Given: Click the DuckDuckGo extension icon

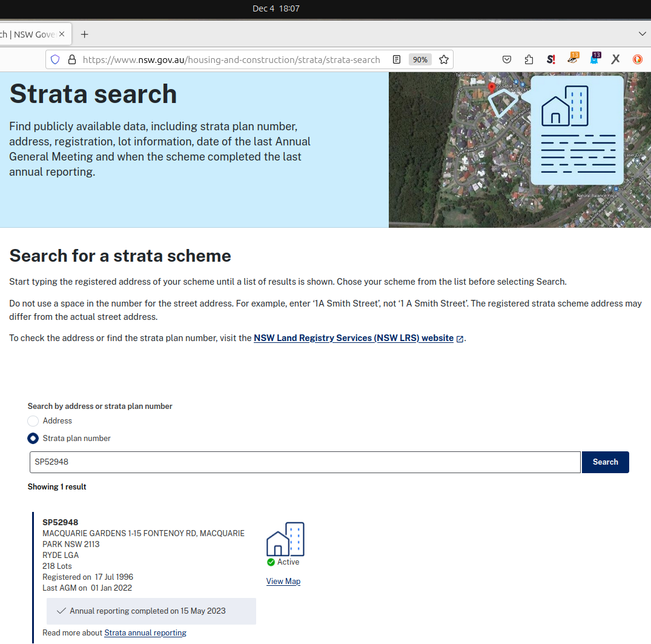Looking at the screenshot, I should 637,59.
